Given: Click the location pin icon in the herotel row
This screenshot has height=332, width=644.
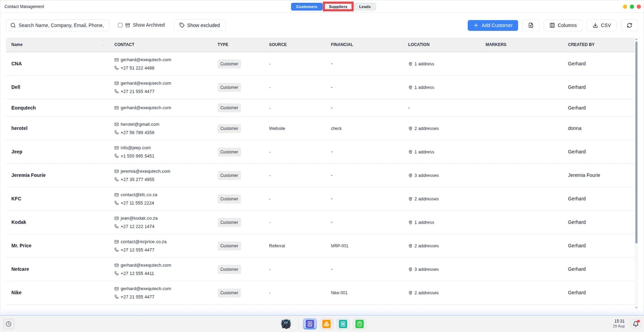Looking at the screenshot, I should (410, 129).
